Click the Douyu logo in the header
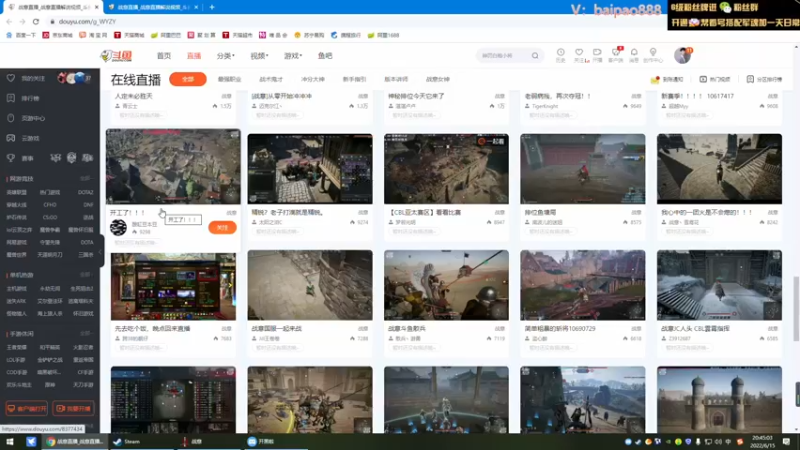The width and height of the screenshot is (800, 450). [116, 56]
